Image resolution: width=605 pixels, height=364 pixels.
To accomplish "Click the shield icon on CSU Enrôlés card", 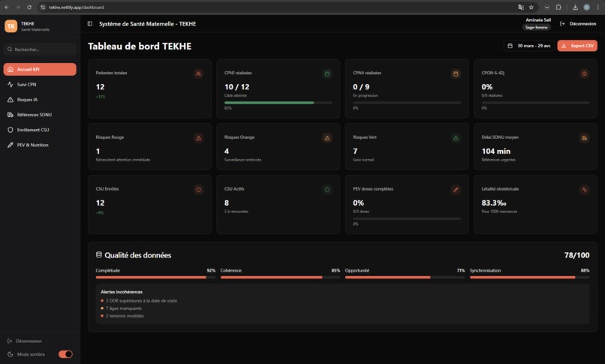I will pyautogui.click(x=198, y=190).
